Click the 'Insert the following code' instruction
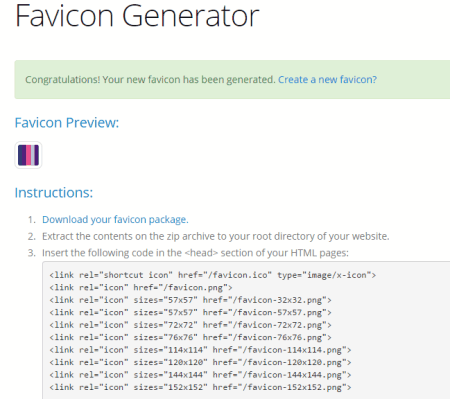The width and height of the screenshot is (450, 399). [x=195, y=253]
